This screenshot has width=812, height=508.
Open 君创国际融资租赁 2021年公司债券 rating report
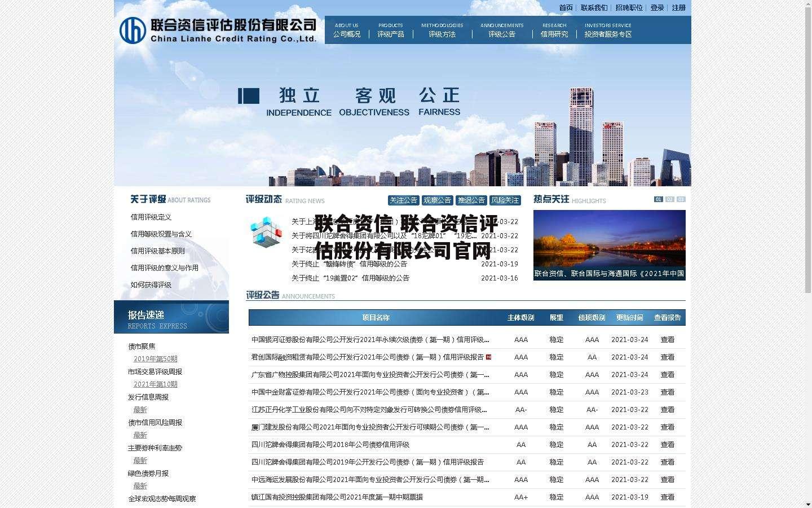[x=368, y=357]
